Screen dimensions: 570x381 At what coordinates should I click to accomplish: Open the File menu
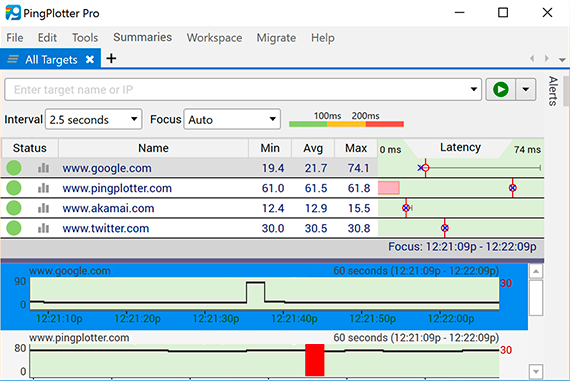coord(15,37)
